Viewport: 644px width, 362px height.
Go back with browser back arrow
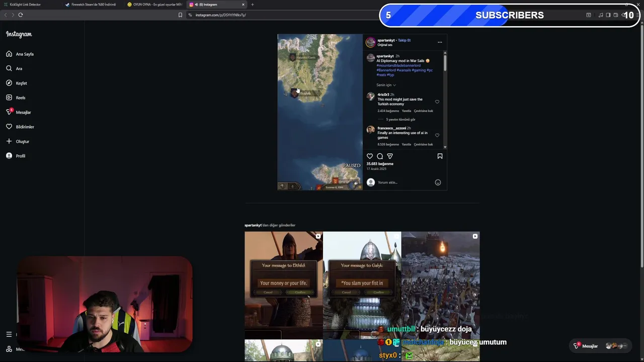click(x=6, y=15)
